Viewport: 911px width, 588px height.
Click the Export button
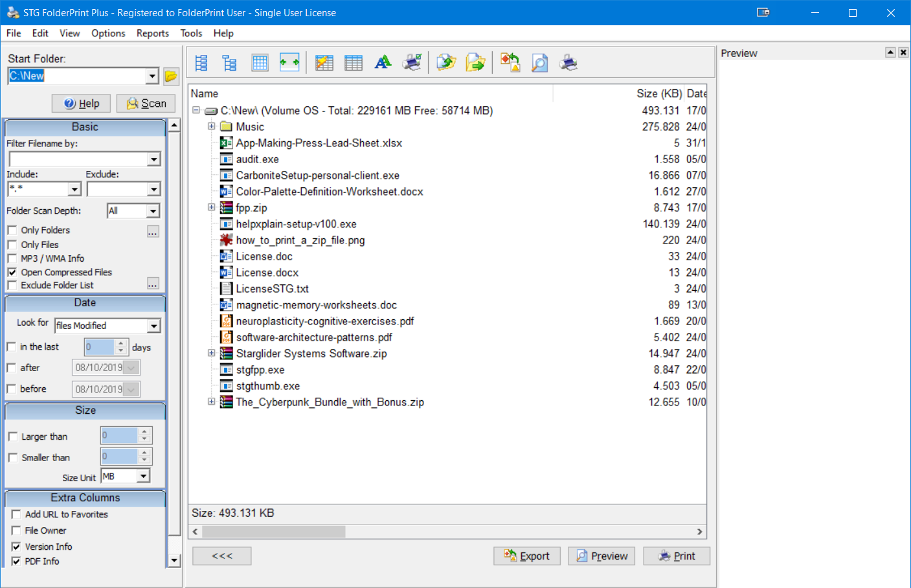pos(527,556)
